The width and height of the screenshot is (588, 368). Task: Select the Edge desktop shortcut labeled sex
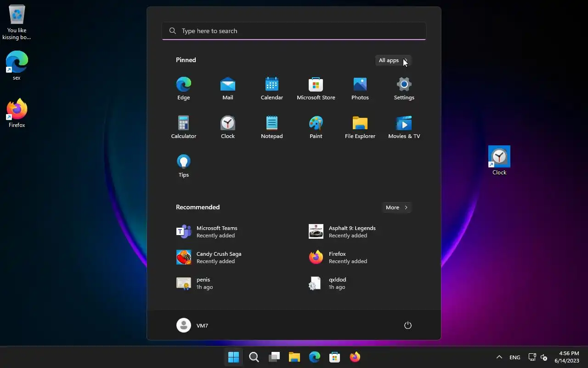coord(17,66)
